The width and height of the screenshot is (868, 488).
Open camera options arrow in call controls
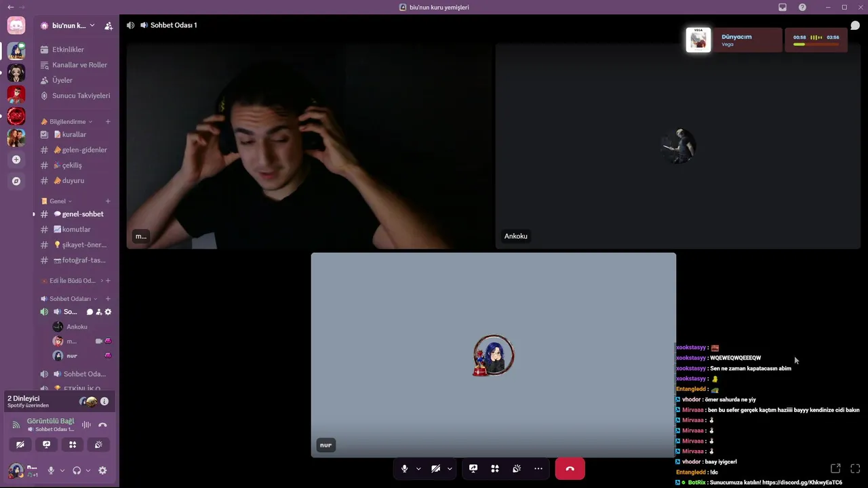450,468
